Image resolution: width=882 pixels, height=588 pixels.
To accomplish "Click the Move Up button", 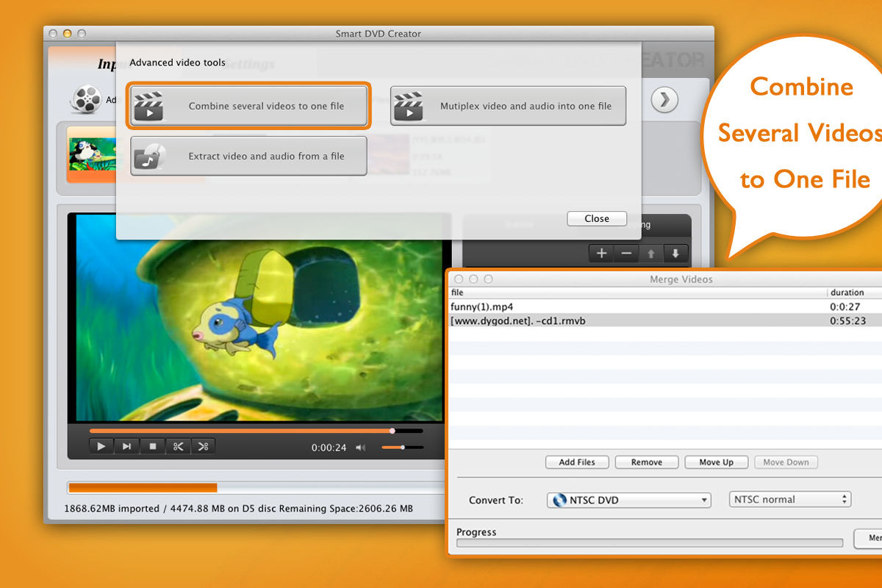I will tap(717, 462).
